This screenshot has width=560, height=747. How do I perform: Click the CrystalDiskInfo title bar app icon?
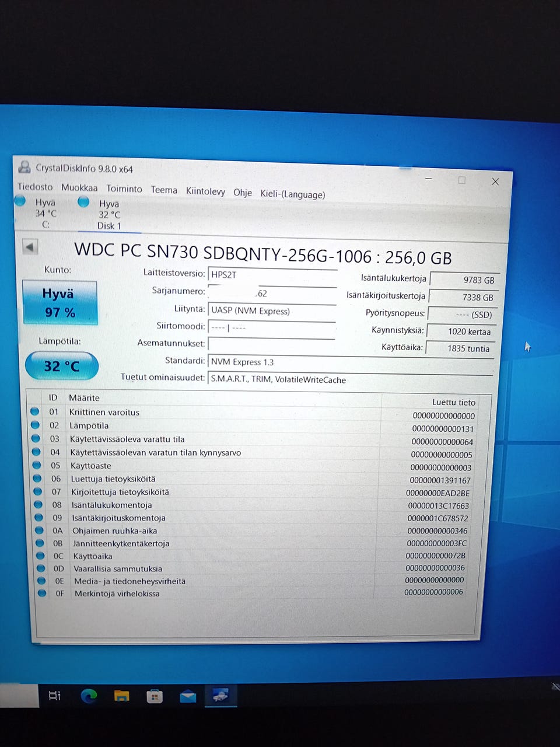click(x=24, y=167)
